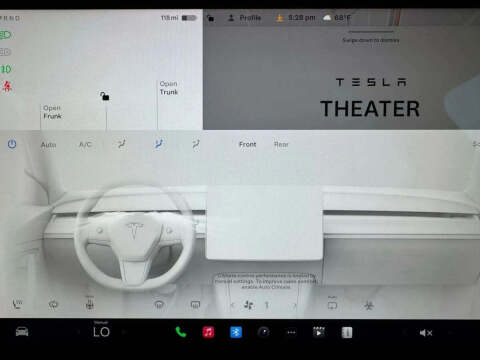480x360 pixels.
Task: Switch to the Front climate tab
Action: pyautogui.click(x=247, y=144)
